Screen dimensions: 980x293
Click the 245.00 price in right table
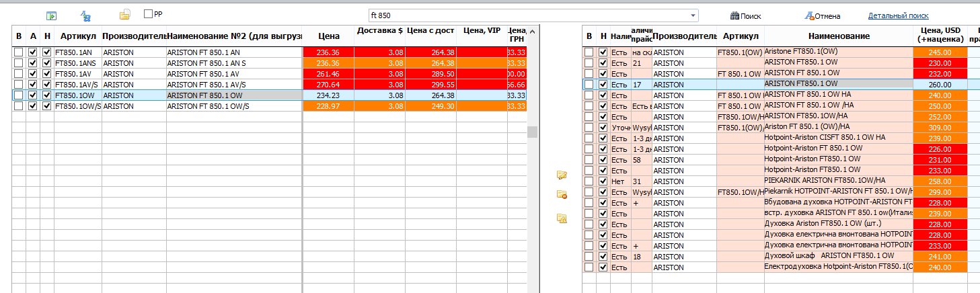[x=940, y=52]
